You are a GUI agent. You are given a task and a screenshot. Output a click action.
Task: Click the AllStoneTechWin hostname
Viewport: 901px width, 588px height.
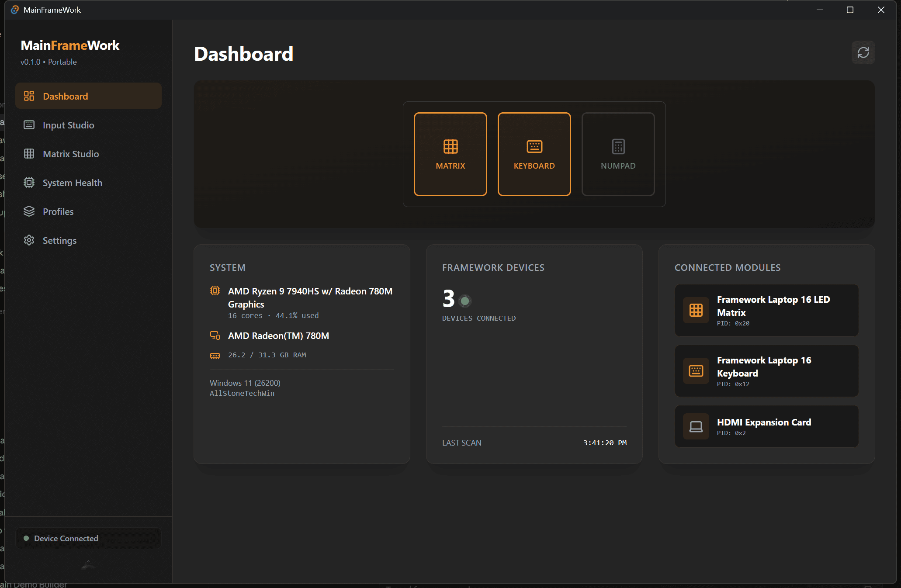click(x=242, y=394)
